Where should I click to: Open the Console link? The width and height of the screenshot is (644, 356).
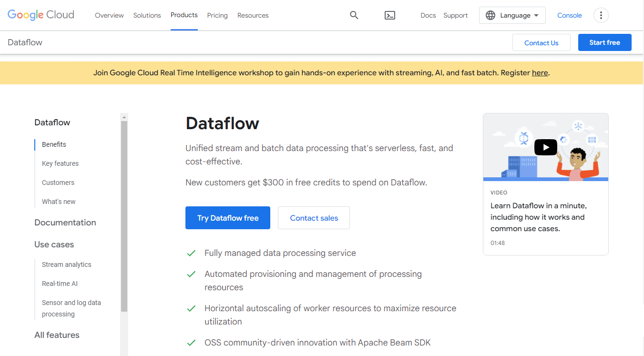(x=569, y=15)
